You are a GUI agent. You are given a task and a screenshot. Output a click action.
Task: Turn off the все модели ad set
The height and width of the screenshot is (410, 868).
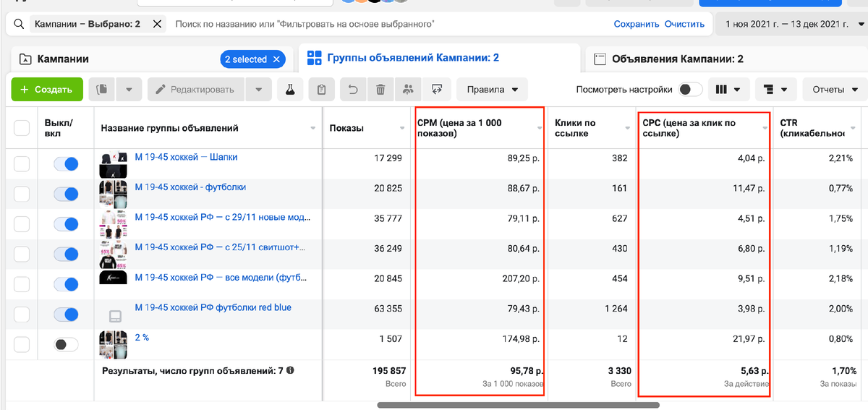coord(66,284)
